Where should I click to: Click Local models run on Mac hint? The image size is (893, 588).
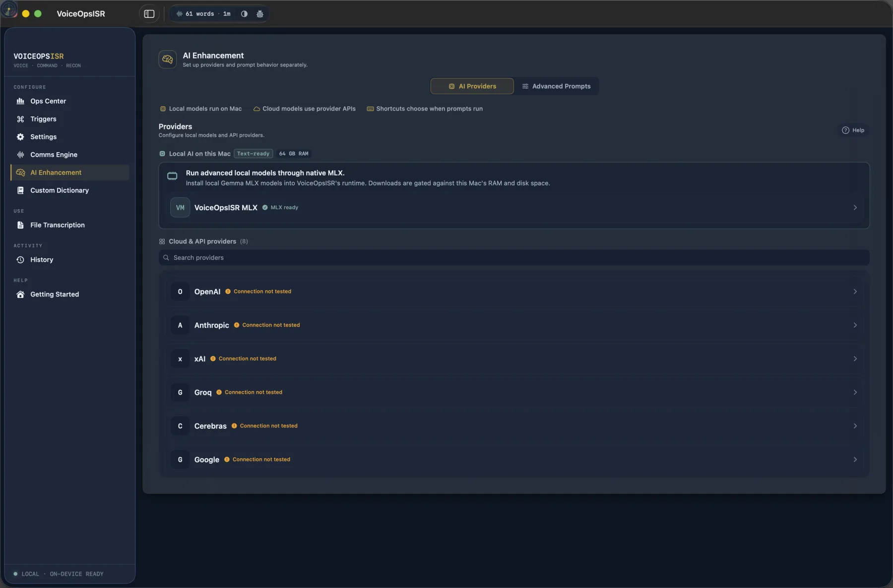[x=201, y=109]
